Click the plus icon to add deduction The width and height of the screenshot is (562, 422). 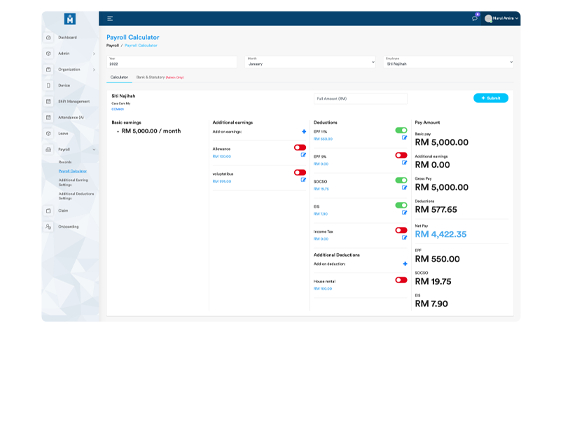tap(405, 264)
